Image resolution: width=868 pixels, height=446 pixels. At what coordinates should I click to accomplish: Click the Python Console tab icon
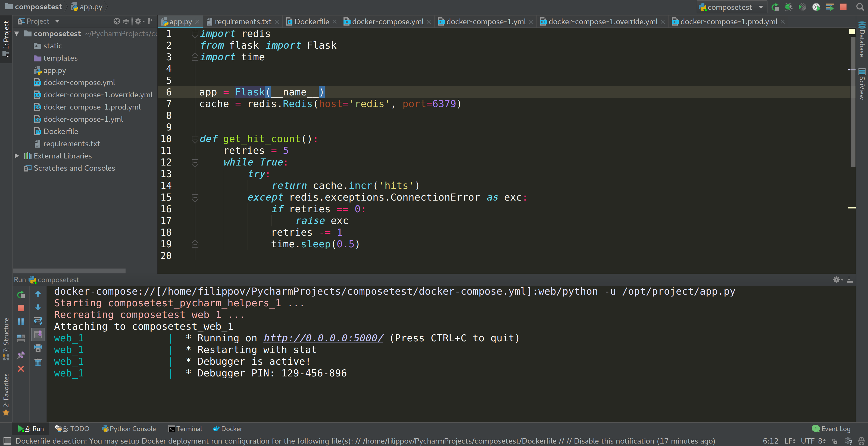105,428
